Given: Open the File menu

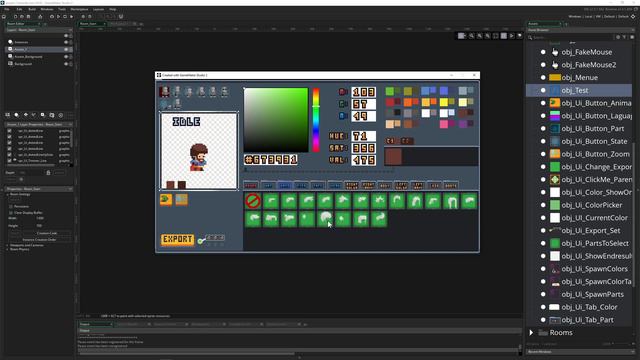Looking at the screenshot, I should click(7, 9).
